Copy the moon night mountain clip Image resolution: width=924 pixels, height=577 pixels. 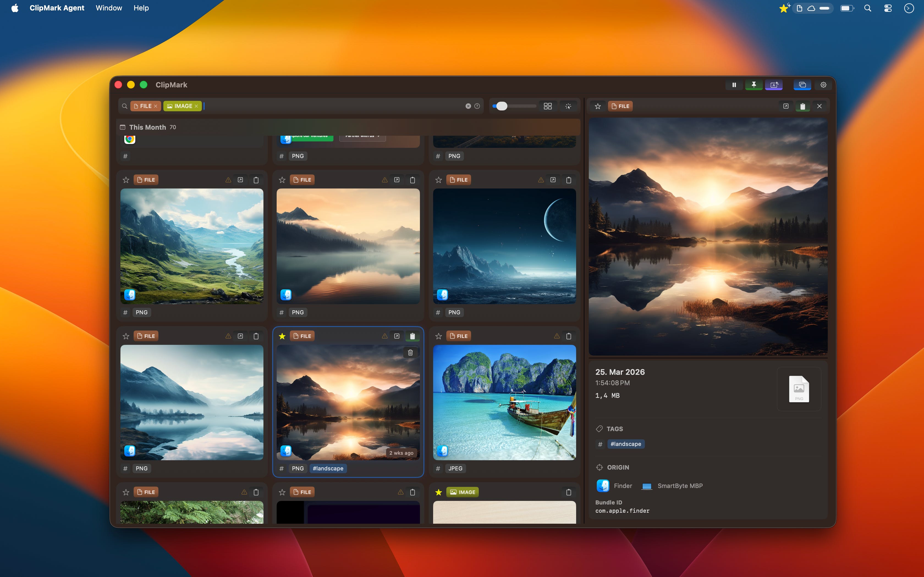tap(568, 180)
